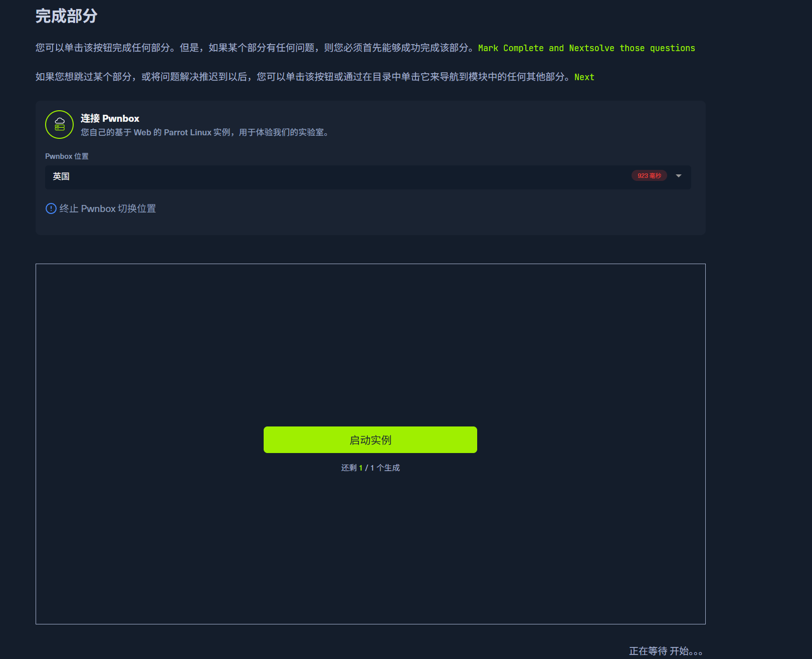812x659 pixels.
Task: Click the green 启动实例 button
Action: tap(370, 440)
